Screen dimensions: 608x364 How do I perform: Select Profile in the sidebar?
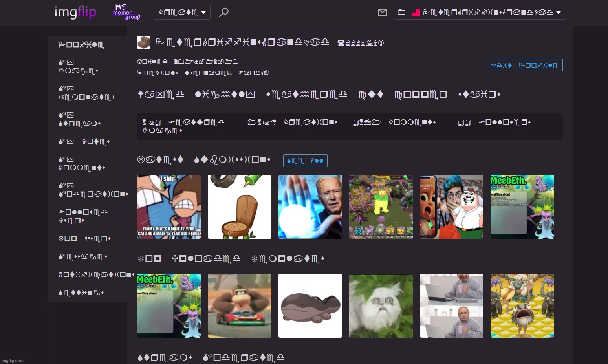tap(81, 45)
